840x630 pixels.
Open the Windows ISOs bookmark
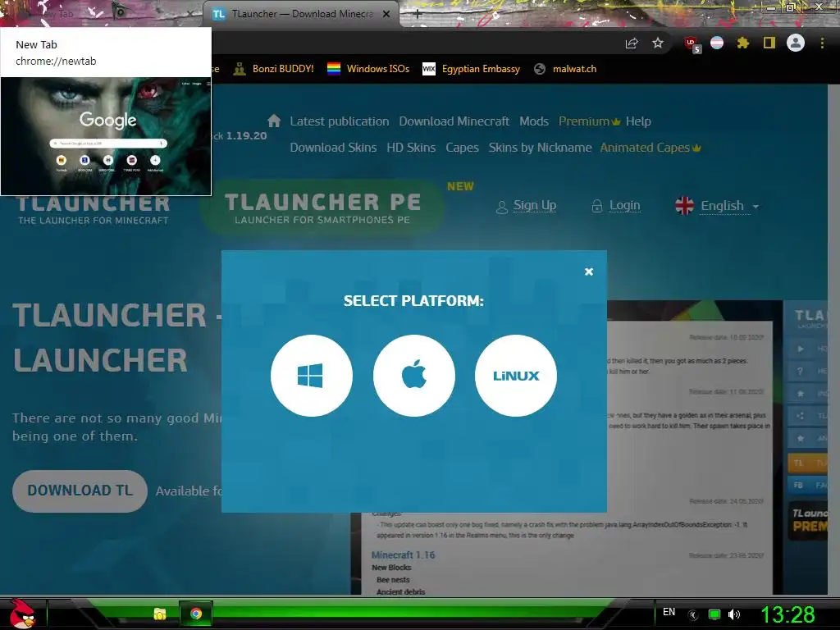point(368,69)
